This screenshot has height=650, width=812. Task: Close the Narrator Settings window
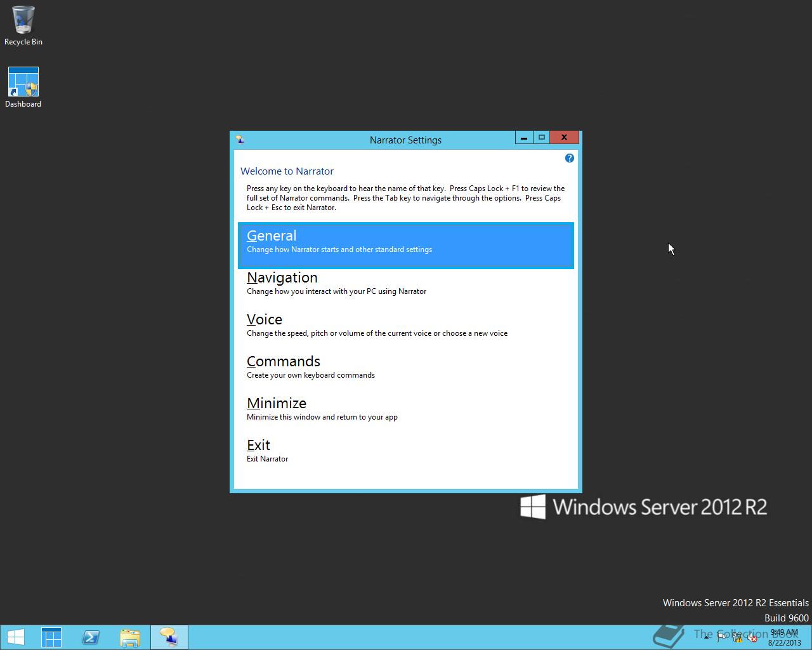pyautogui.click(x=564, y=138)
